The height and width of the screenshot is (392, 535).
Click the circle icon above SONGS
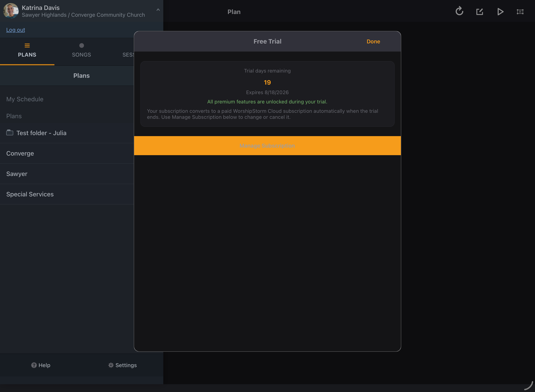point(81,45)
